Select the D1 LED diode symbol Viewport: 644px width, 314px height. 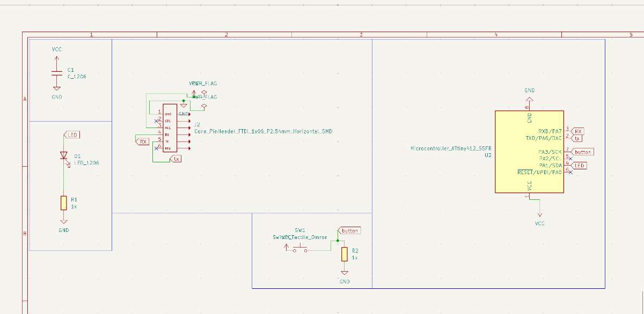pos(64,156)
